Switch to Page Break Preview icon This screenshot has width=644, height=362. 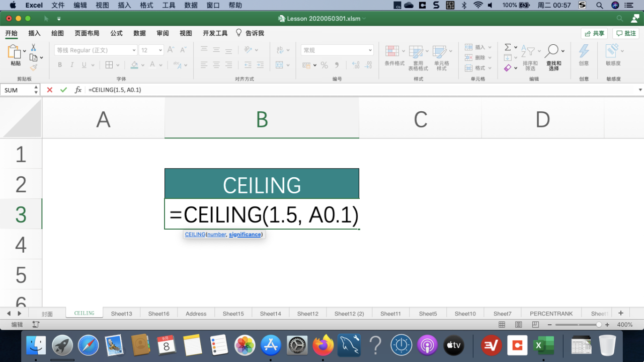[535, 325]
